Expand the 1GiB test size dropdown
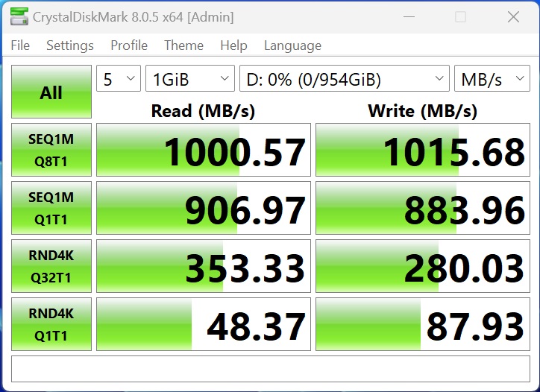The height and width of the screenshot is (392, 540). point(189,79)
